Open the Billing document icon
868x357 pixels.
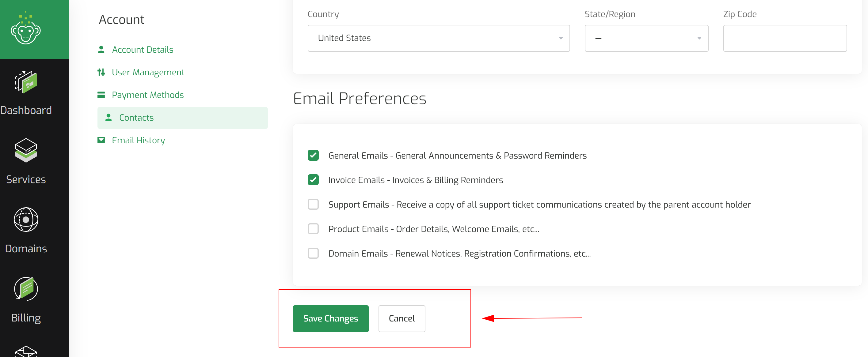click(26, 289)
